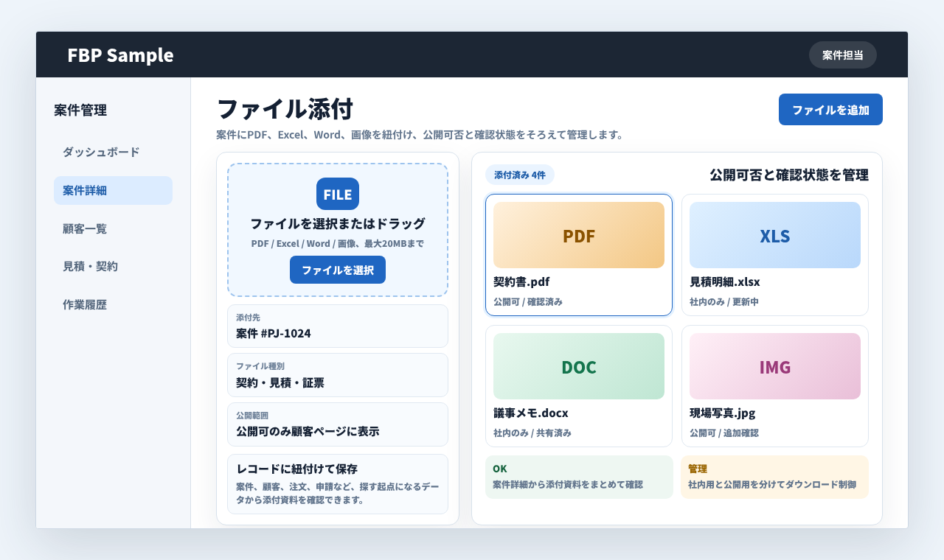Viewport: 944px width, 560px height.
Task: Go to ダッシュボード in the sidebar
Action: tap(113, 152)
